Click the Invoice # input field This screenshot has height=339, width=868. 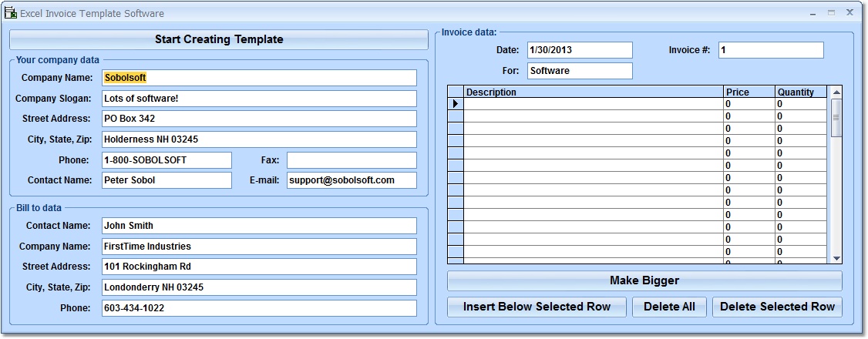771,50
